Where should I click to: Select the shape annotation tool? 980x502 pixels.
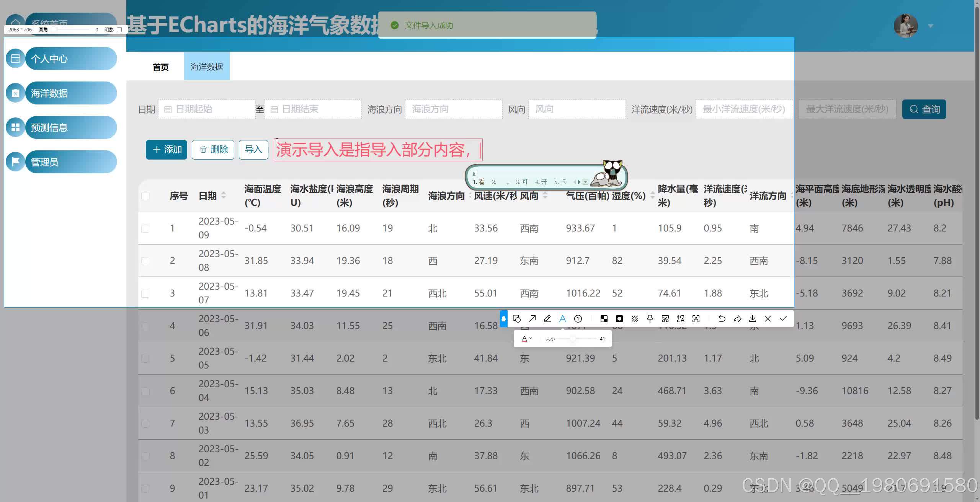(x=517, y=318)
